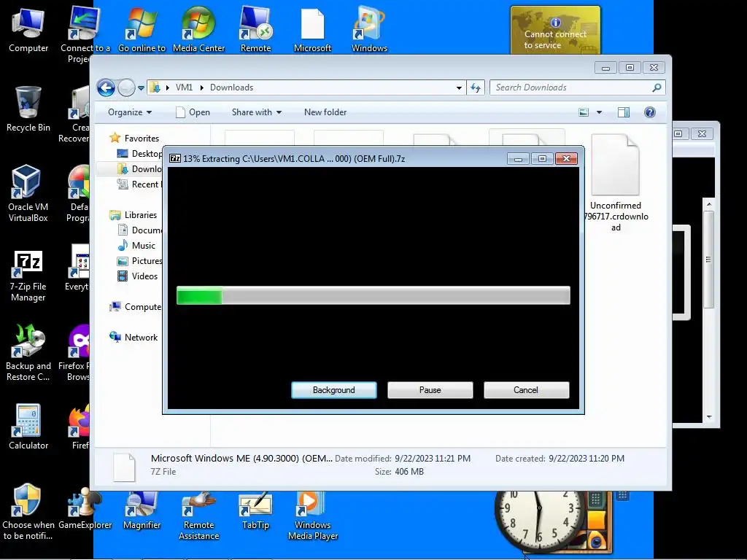
Task: Open the Computer desktop icon
Action: [28, 30]
